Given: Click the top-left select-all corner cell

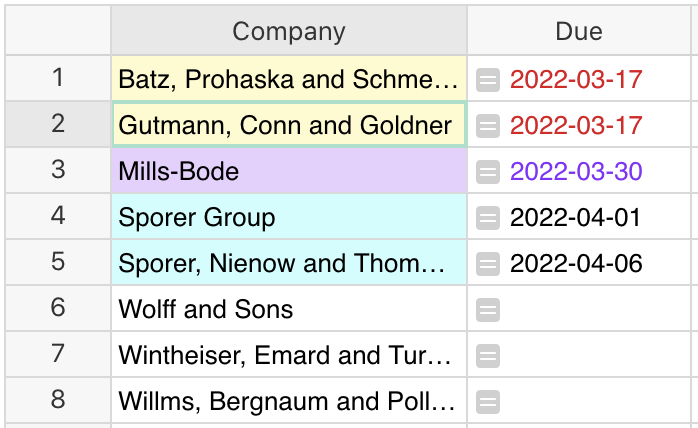Looking at the screenshot, I should 58,32.
